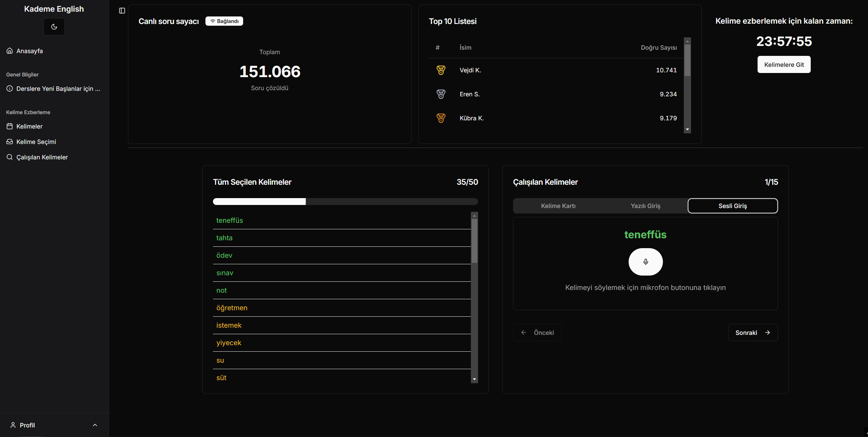Click the Önceki button

point(537,333)
